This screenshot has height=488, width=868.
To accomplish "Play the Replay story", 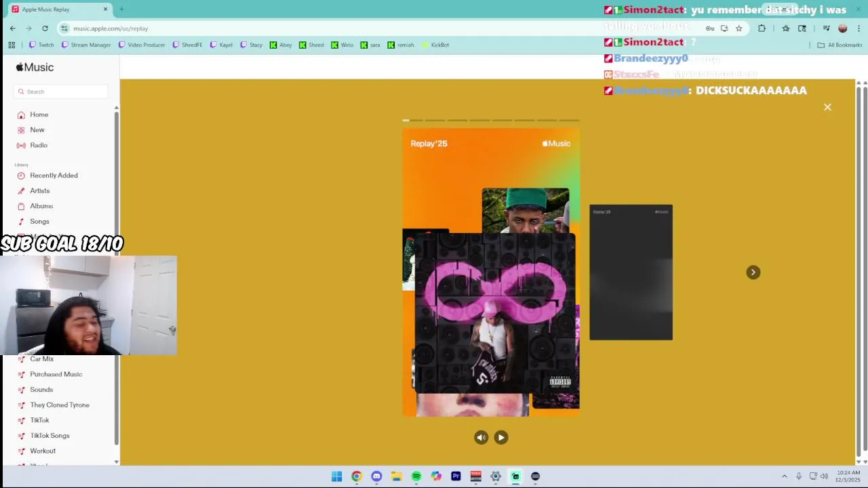I will pos(500,437).
